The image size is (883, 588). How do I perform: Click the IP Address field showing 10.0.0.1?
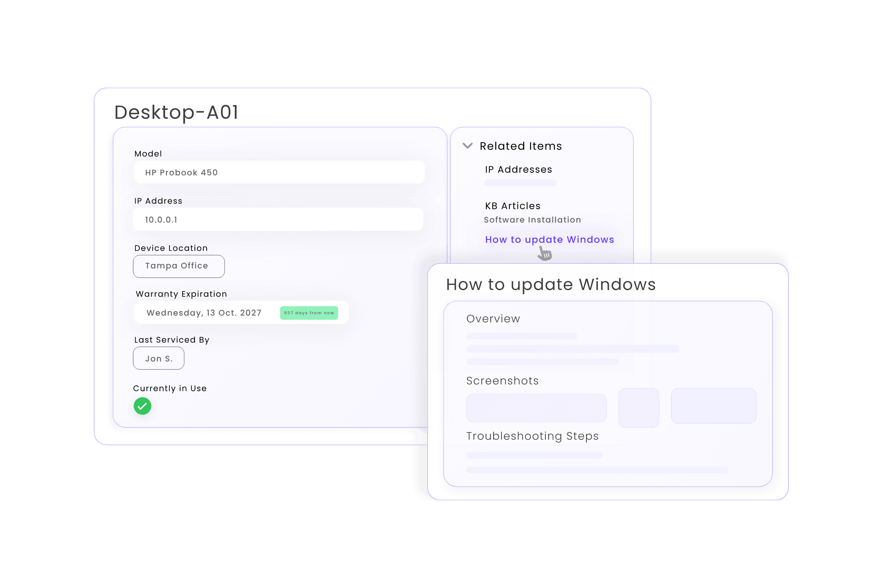pyautogui.click(x=278, y=220)
